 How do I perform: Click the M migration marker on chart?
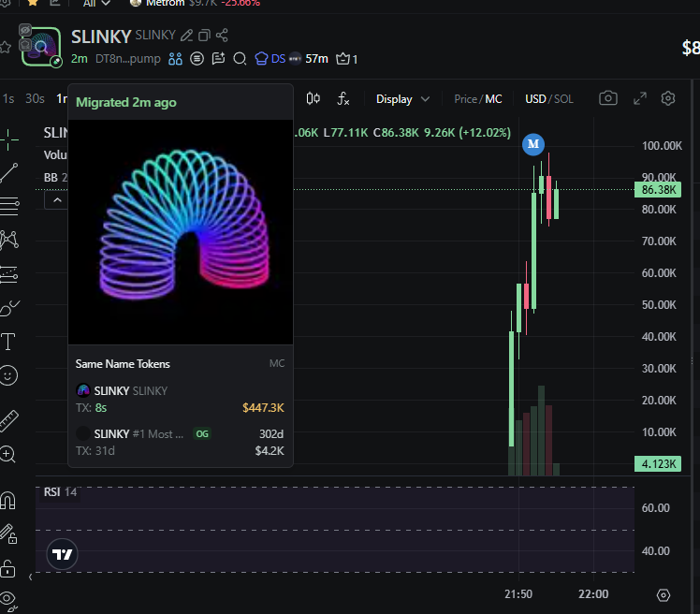[x=533, y=144]
